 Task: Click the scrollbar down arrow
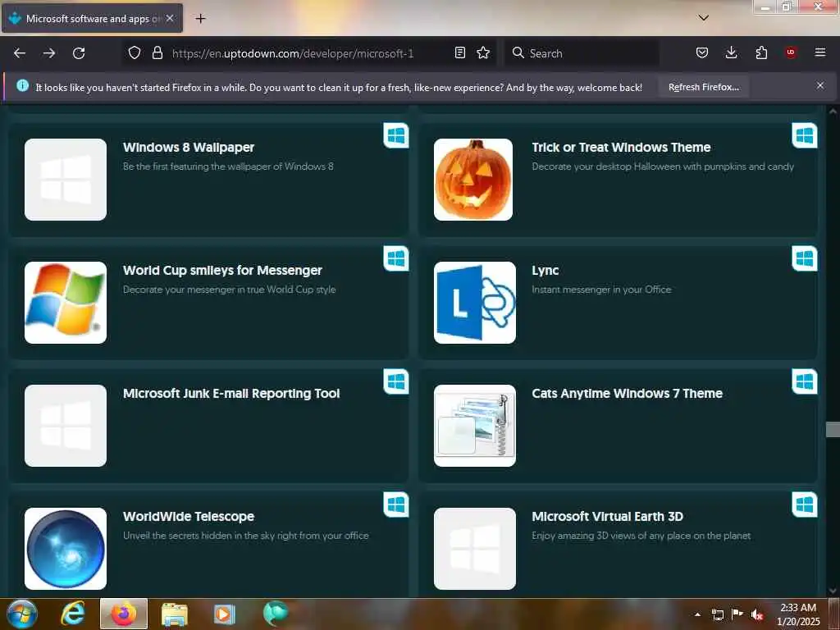(x=833, y=591)
